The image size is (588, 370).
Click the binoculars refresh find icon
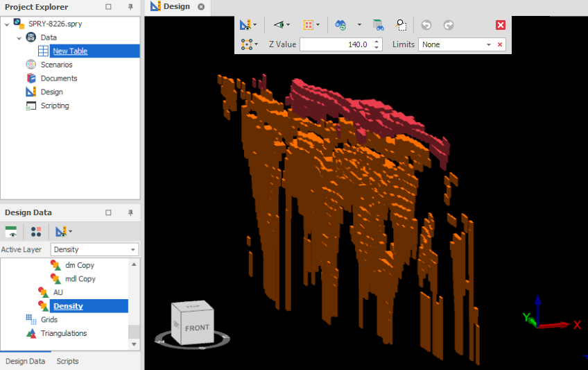pos(340,25)
